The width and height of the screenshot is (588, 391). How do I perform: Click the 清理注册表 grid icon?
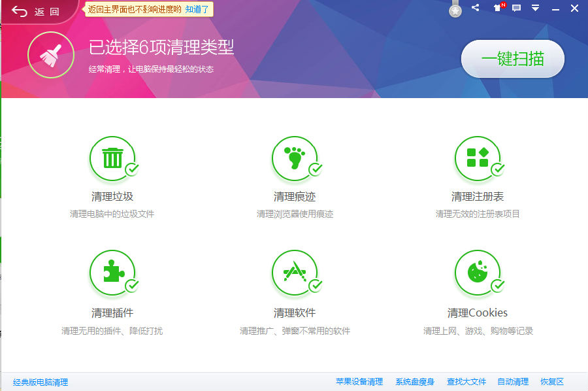pos(477,158)
